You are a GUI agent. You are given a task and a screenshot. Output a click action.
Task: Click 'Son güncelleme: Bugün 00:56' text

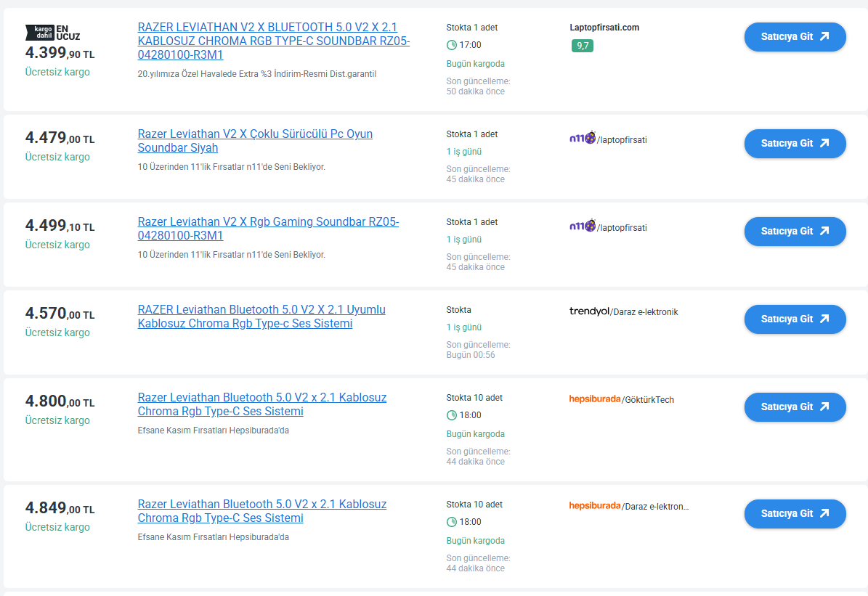click(x=478, y=350)
